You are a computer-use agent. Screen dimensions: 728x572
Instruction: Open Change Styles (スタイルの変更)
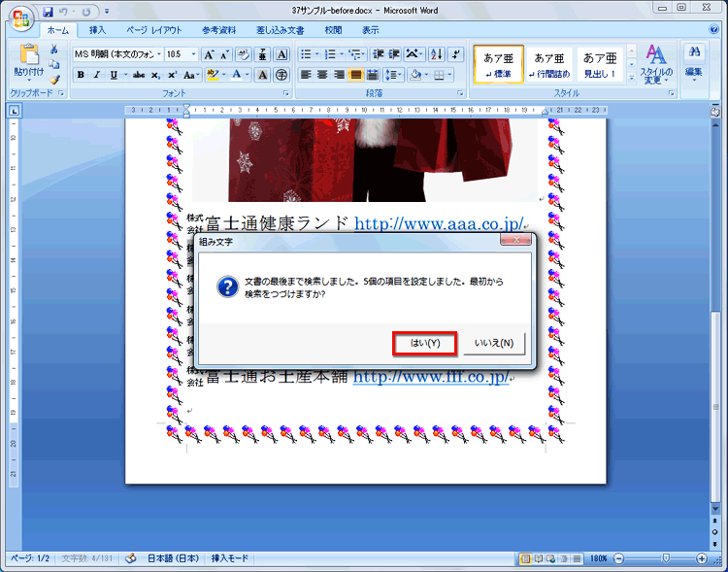click(x=655, y=65)
